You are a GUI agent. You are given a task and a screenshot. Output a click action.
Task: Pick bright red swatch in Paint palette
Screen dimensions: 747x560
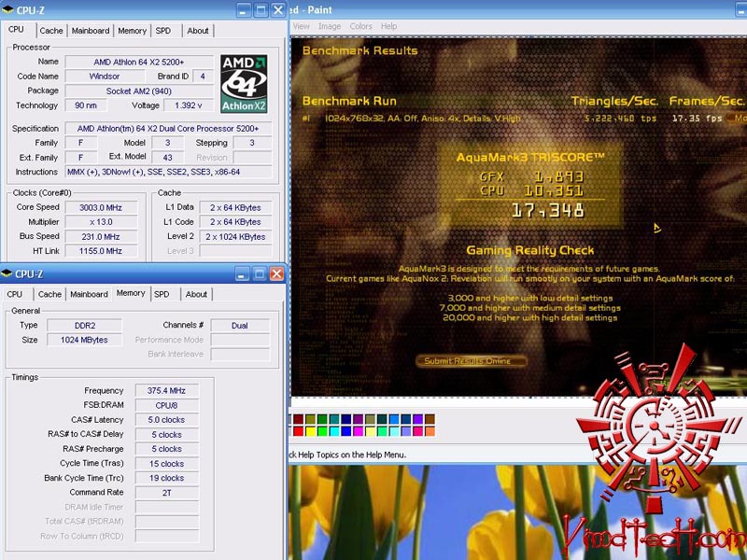[x=298, y=431]
